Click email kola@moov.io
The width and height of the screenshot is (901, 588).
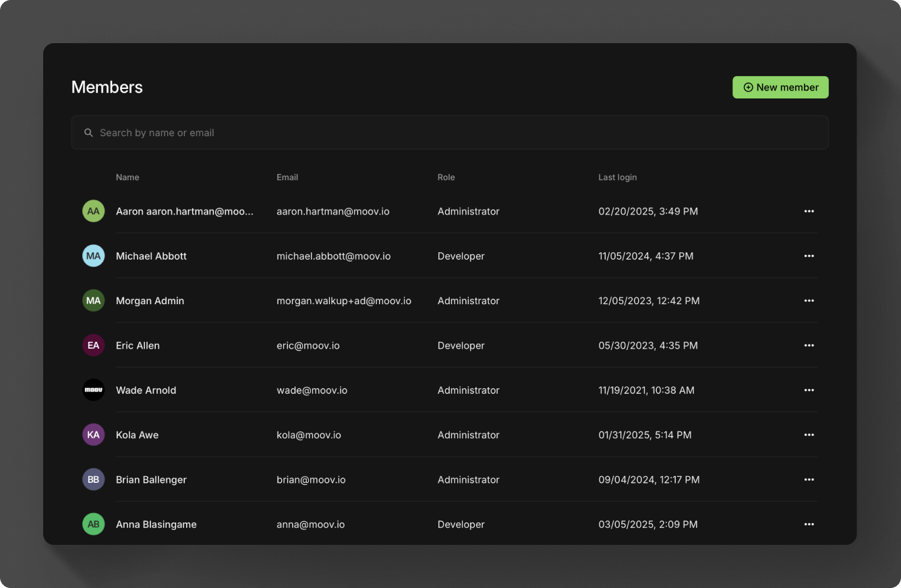click(x=309, y=435)
